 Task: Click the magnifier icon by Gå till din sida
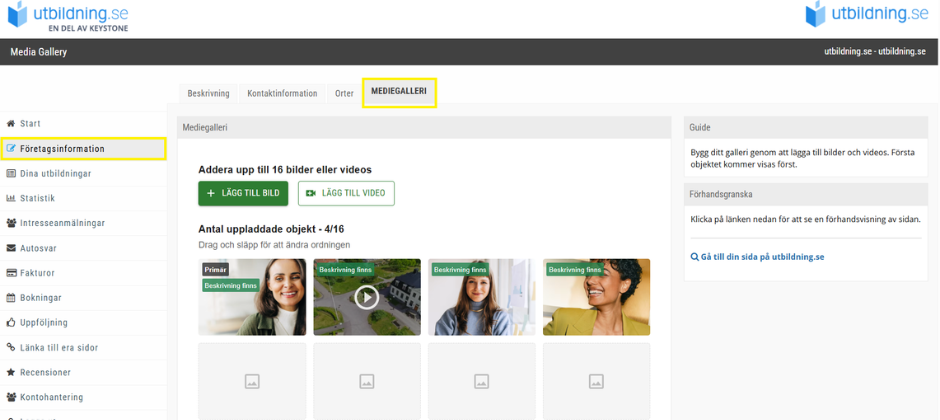coord(694,257)
